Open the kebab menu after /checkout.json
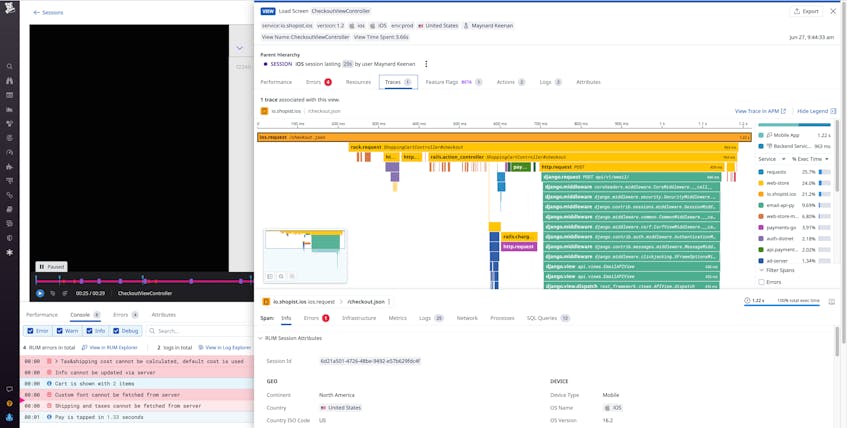Image resolution: width=847 pixels, height=428 pixels. click(389, 302)
